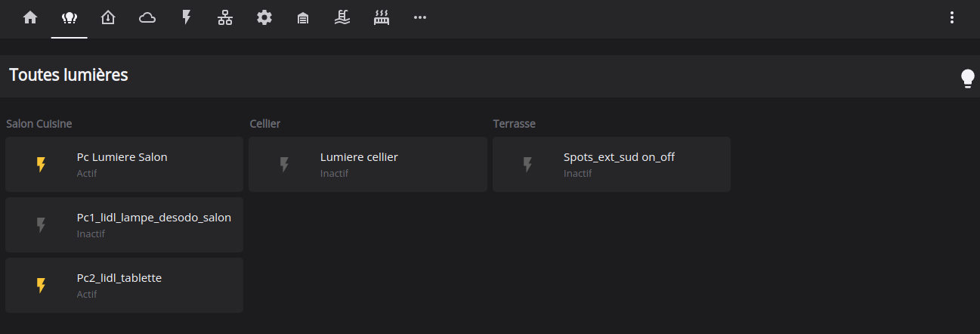This screenshot has height=334, width=980.
Task: Open Spots_ext_sud on_off card label
Action: coord(619,157)
